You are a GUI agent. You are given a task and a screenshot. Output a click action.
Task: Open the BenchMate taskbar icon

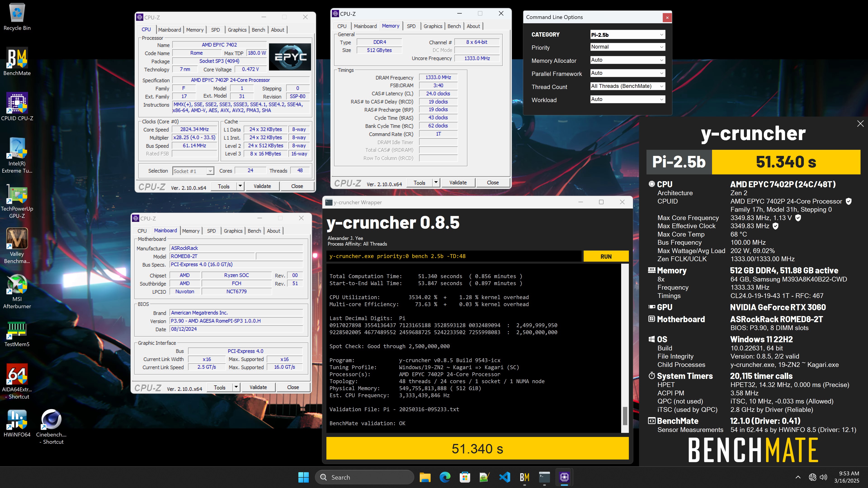[x=524, y=477]
